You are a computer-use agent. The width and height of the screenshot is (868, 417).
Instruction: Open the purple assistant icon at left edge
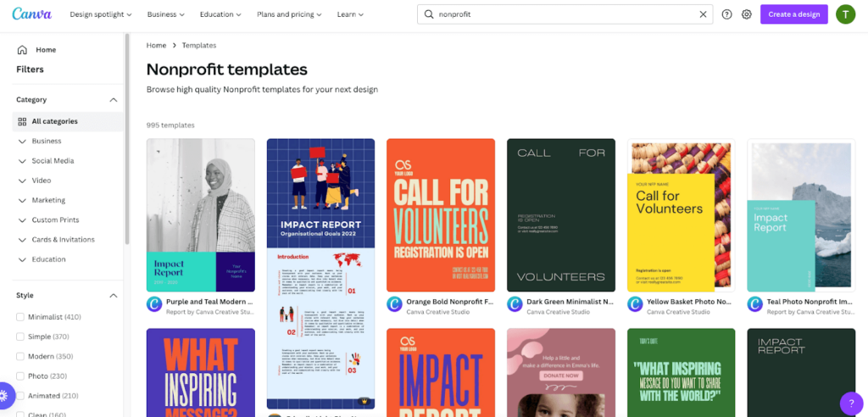[x=4, y=396]
